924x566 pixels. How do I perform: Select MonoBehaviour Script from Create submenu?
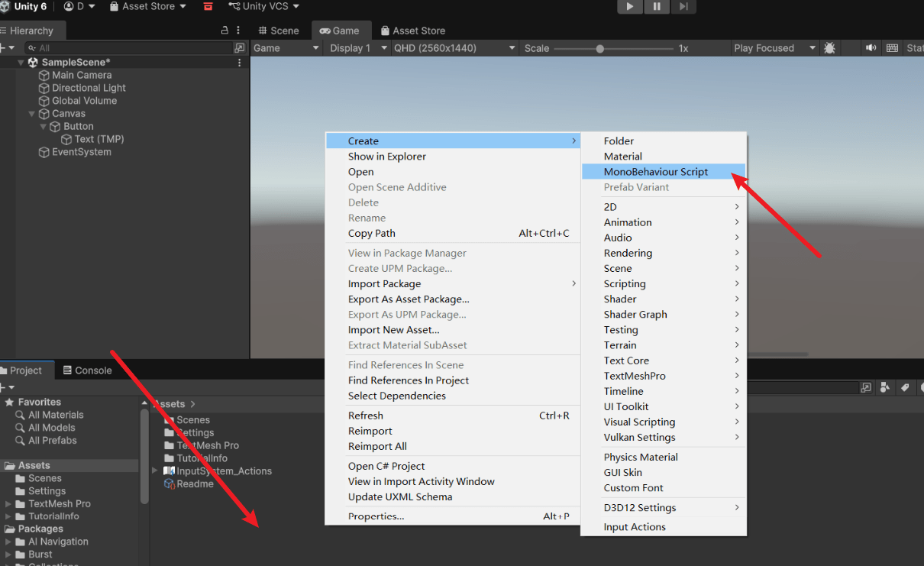[655, 172]
